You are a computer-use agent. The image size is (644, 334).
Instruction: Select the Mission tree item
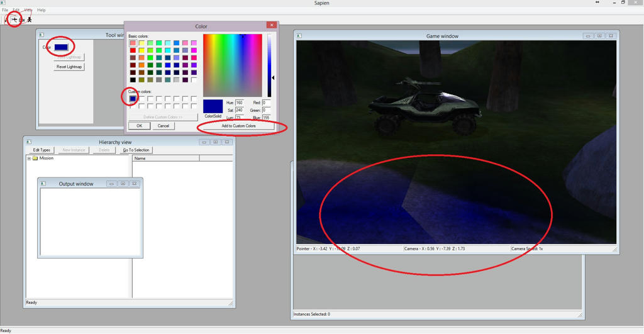point(47,158)
